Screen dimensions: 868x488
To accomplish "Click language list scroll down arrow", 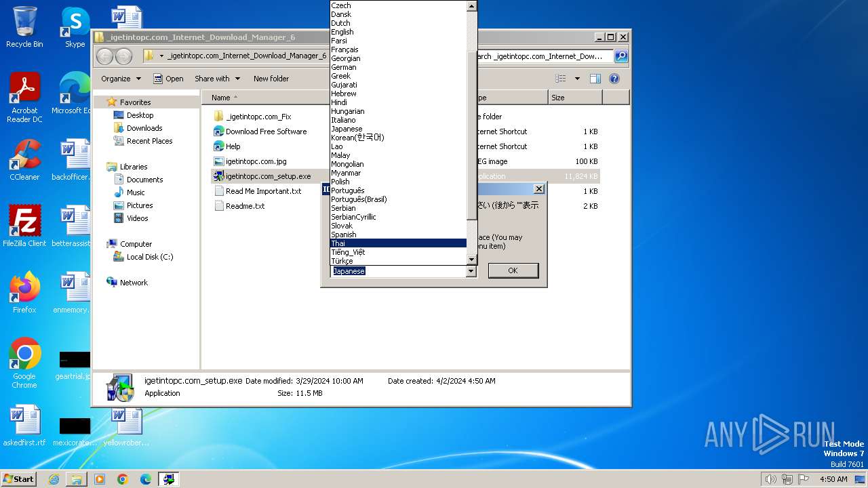I will 472,260.
